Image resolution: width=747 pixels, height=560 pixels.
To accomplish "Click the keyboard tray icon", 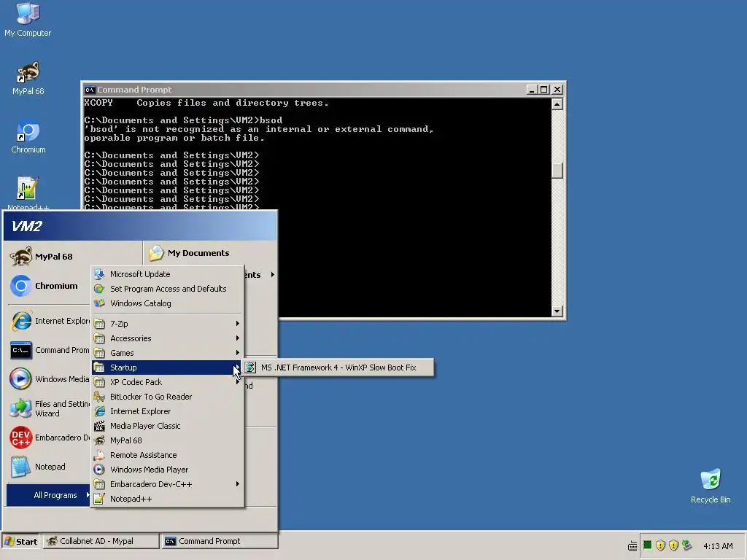I will point(632,546).
